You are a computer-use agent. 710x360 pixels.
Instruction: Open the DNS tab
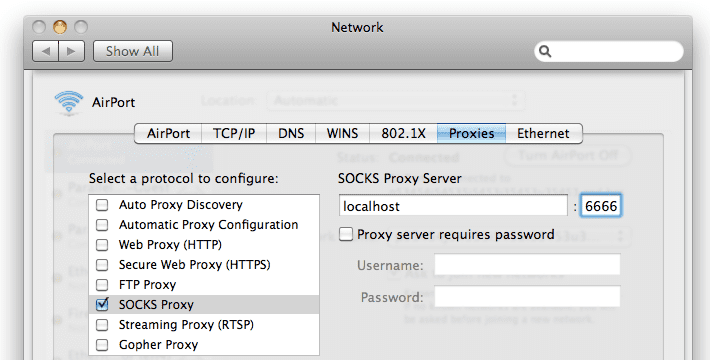tap(291, 134)
